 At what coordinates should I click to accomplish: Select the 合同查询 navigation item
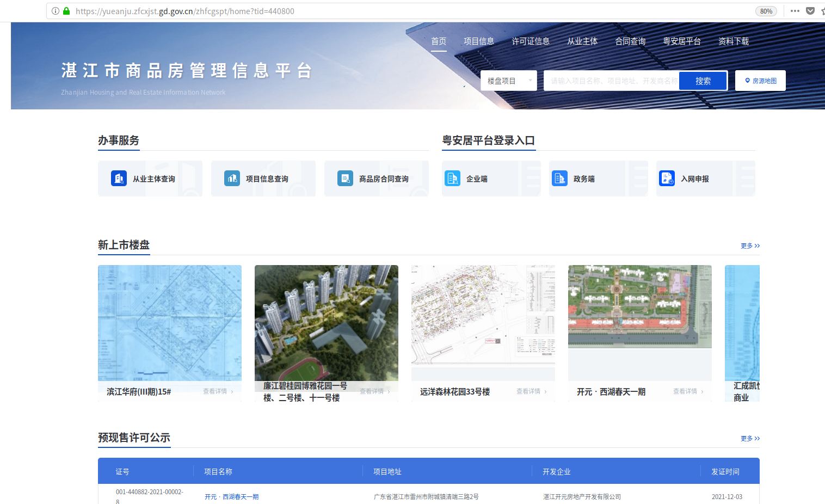point(630,40)
